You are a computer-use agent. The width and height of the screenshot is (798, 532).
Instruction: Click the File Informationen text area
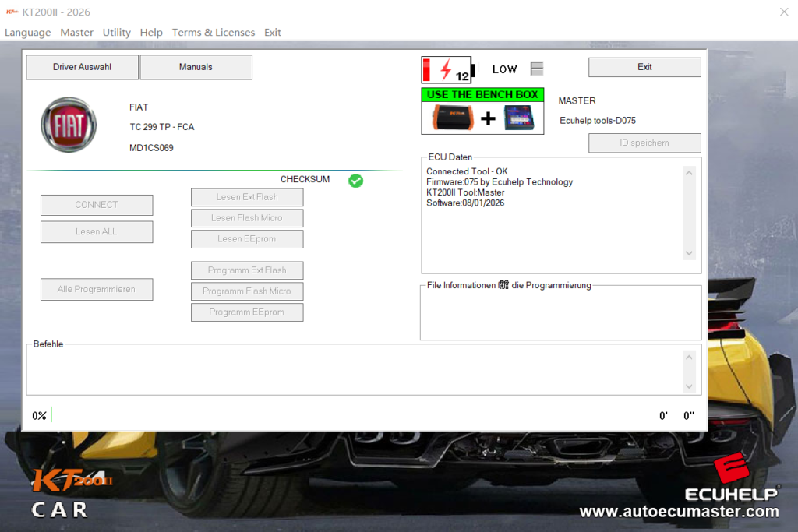coord(560,315)
